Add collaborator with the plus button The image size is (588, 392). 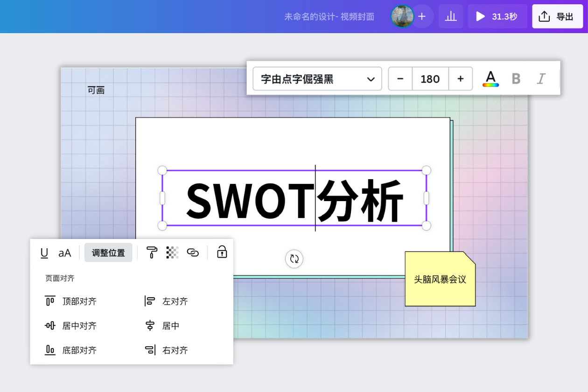pyautogui.click(x=422, y=16)
